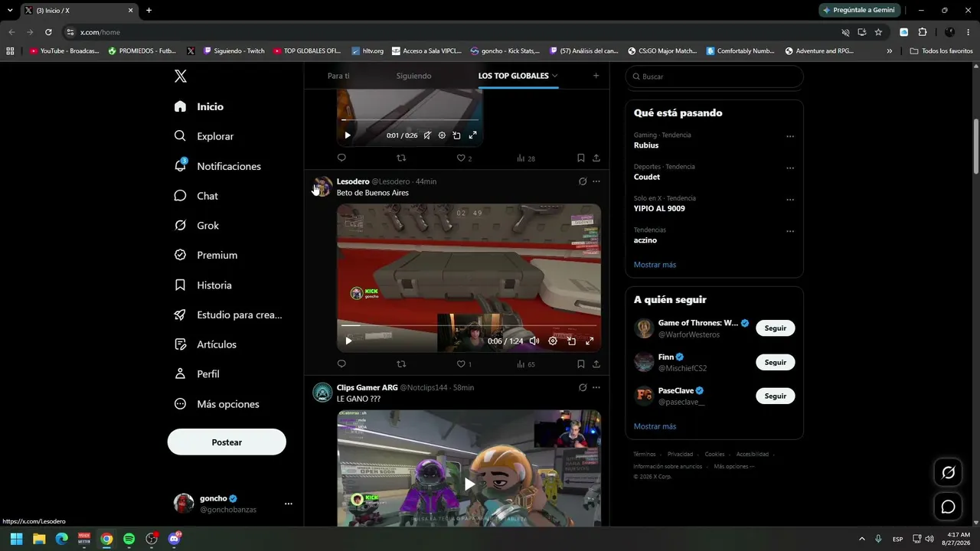The image size is (980, 551).
Task: Open more options on Clips Gamer ARG post
Action: pyautogui.click(x=596, y=387)
